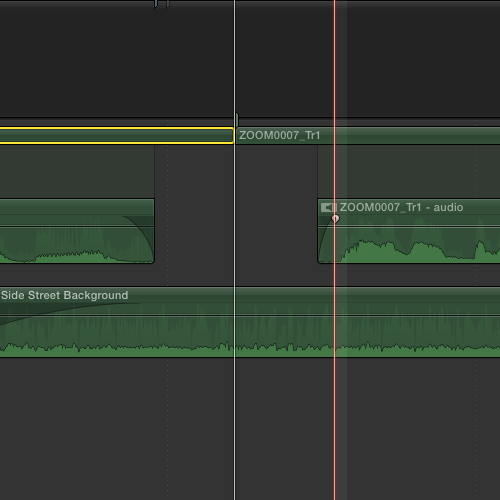Image resolution: width=500 pixels, height=500 pixels.
Task: Select the Side Street Background clip
Action: 250,322
